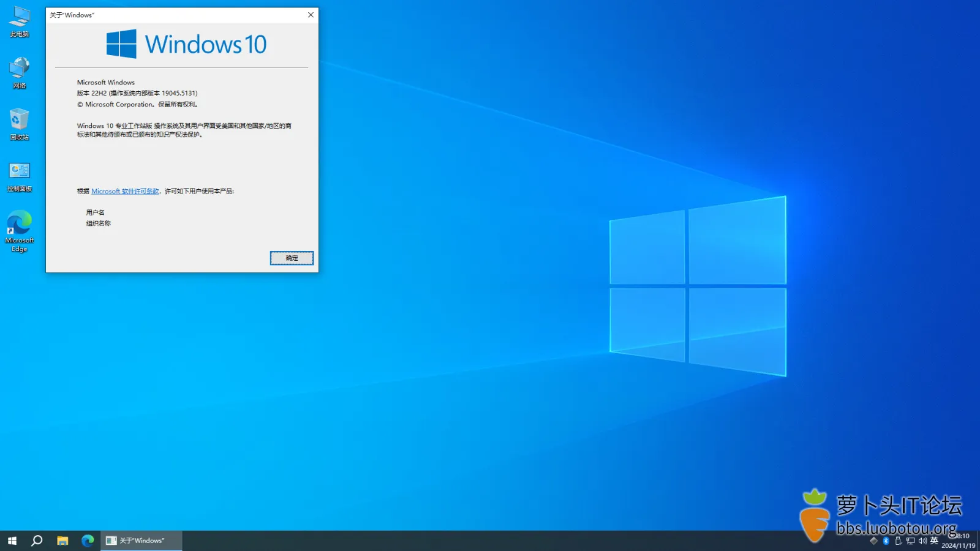The image size is (980, 551).
Task: Open the clock showing 2024/11/19
Action: [x=959, y=541]
